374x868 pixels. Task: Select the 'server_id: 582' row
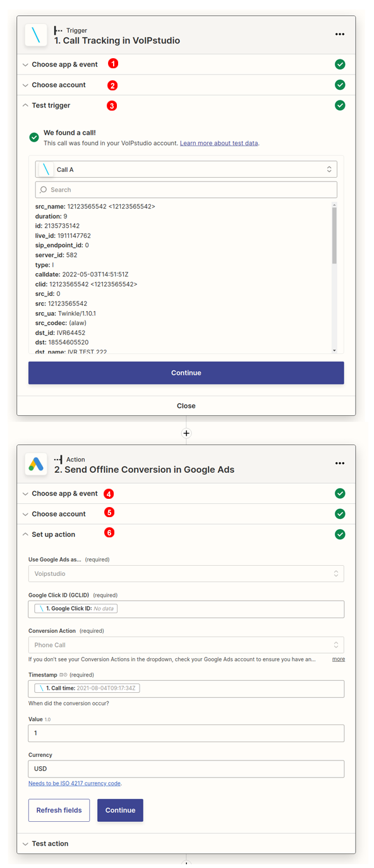[x=56, y=255]
